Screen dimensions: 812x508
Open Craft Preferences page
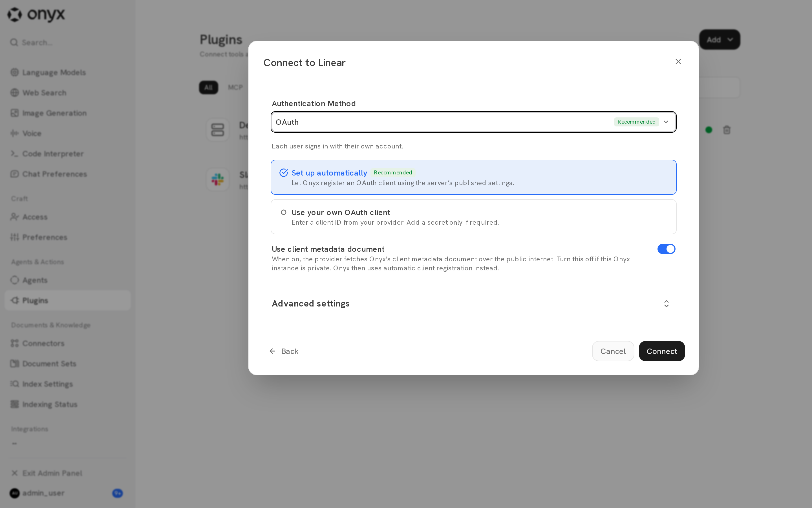click(x=67, y=237)
